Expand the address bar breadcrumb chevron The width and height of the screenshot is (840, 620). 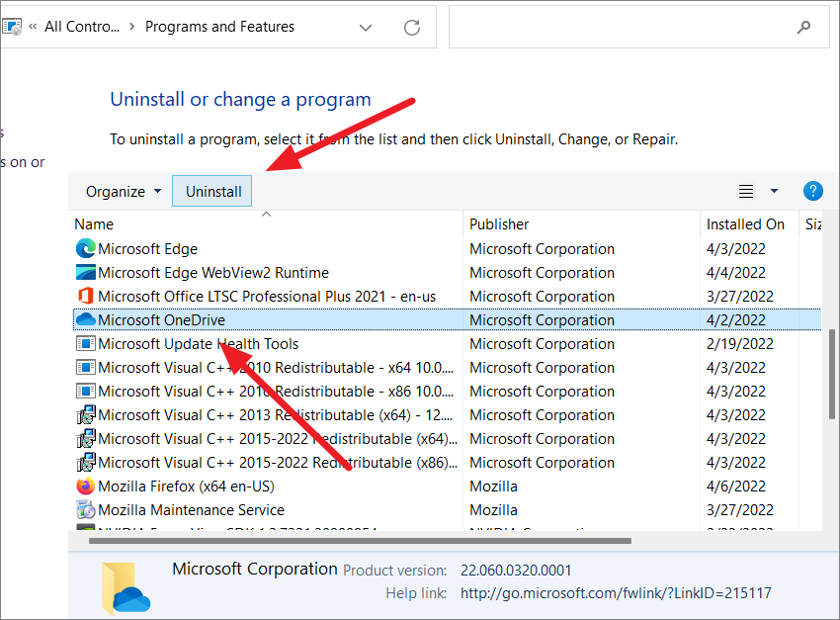tap(366, 28)
